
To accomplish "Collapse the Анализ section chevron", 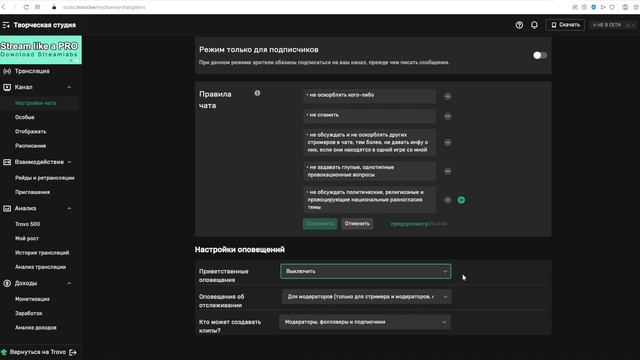I will click(69, 208).
